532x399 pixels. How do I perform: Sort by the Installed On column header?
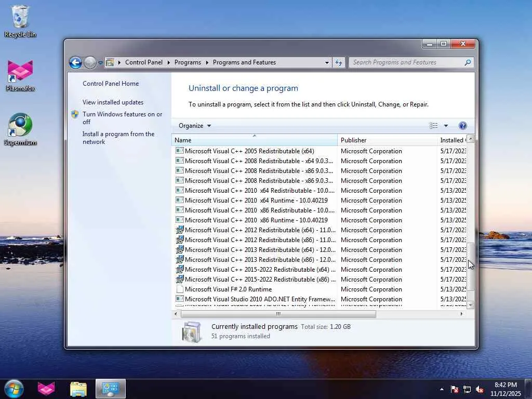[452, 140]
